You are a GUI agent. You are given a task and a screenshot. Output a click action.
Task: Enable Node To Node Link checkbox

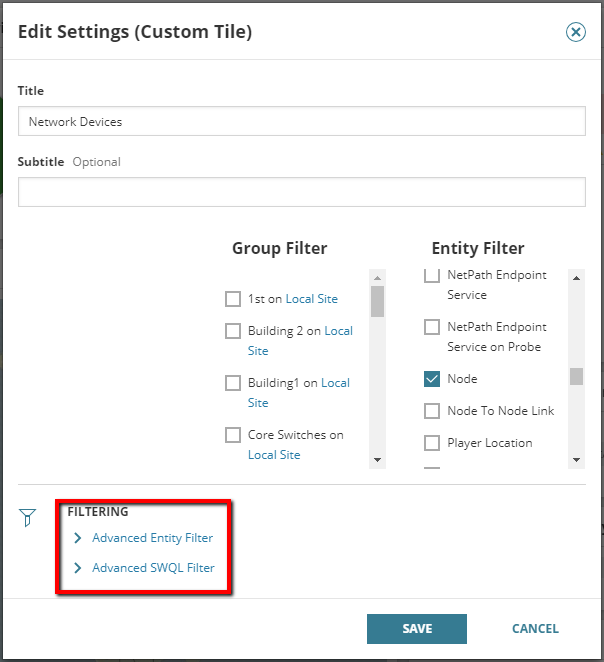[432, 411]
